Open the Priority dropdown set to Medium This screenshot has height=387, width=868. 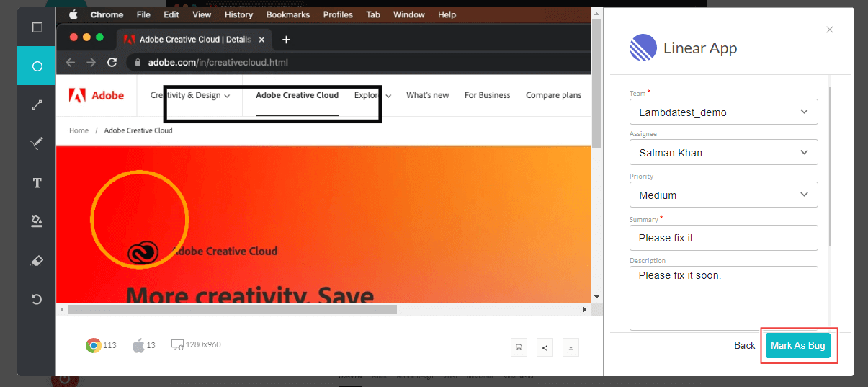[x=723, y=195]
